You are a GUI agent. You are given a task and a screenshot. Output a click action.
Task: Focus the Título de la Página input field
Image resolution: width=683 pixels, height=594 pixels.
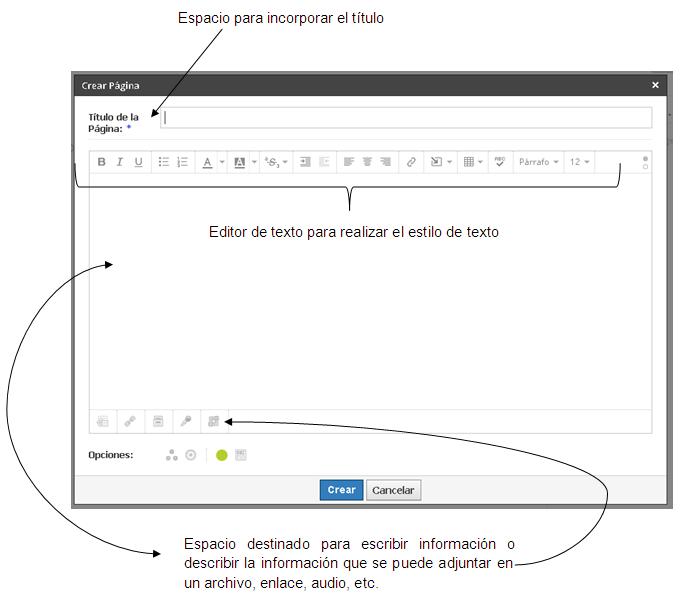(406, 118)
